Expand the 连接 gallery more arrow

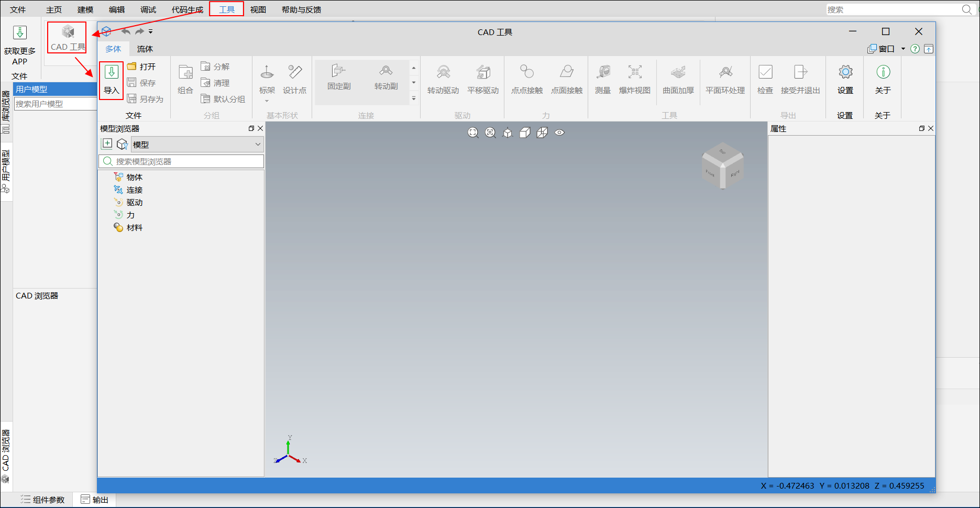click(x=414, y=98)
